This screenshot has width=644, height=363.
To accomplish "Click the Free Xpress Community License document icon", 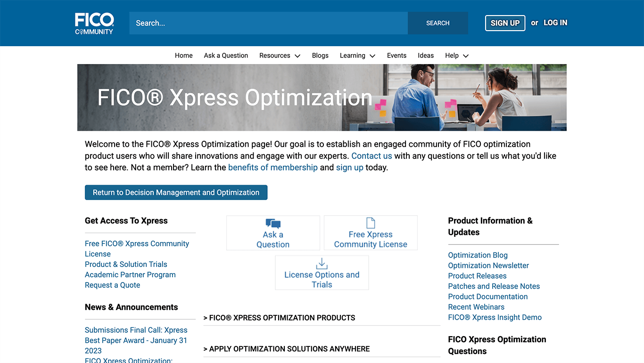I will coord(371,223).
